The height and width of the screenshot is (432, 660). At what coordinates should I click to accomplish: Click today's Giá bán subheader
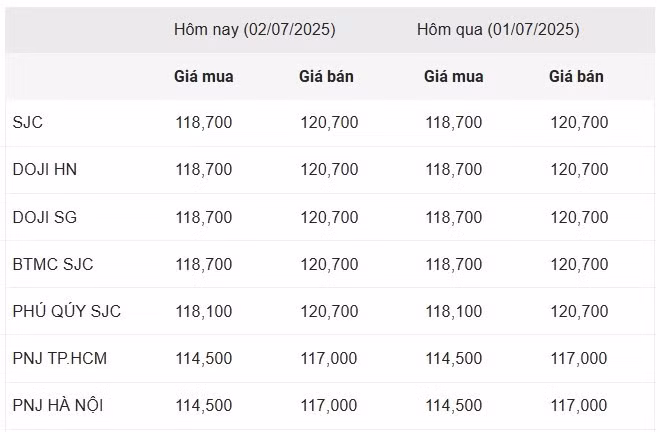326,76
